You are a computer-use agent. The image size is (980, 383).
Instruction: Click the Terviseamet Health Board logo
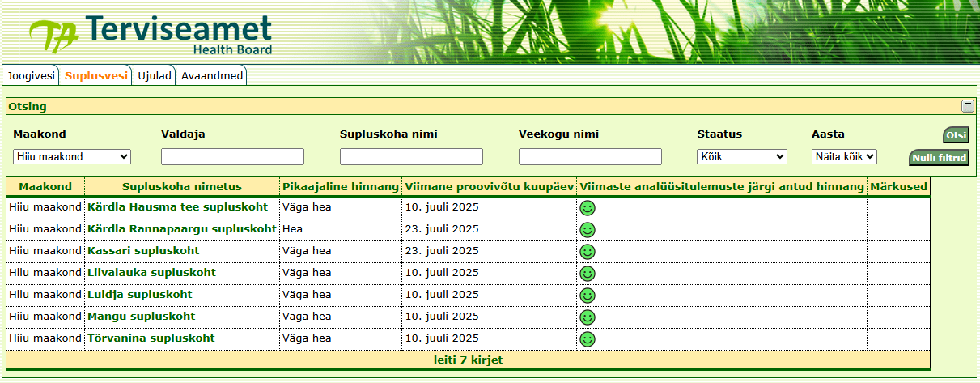click(x=151, y=34)
